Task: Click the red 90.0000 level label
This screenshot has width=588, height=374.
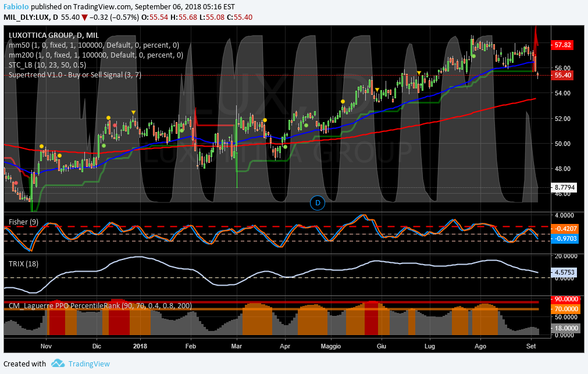Action: 564,299
